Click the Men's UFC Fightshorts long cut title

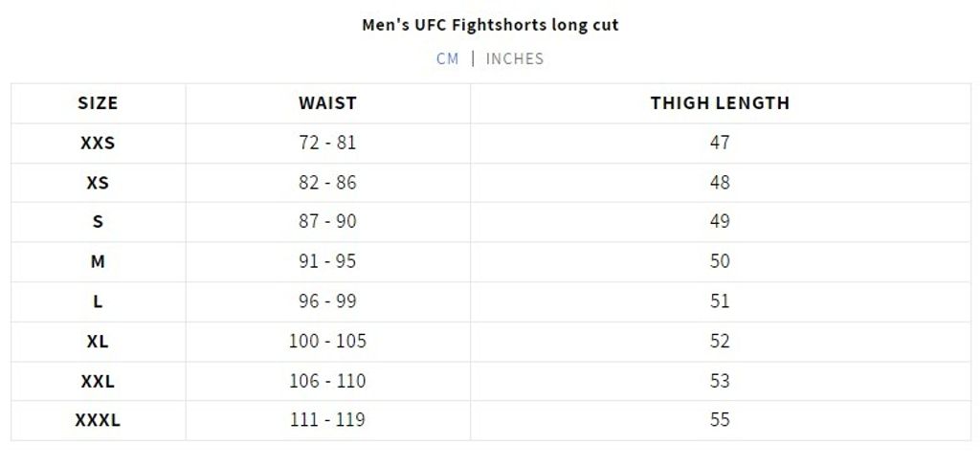coord(490,25)
